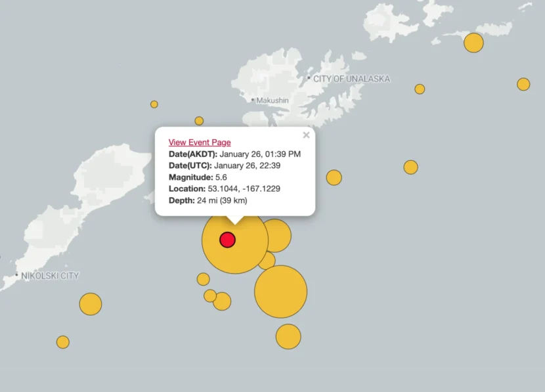The width and height of the screenshot is (545, 392).
Task: Click the Magnitude 5.6 line in popup
Action: (198, 177)
